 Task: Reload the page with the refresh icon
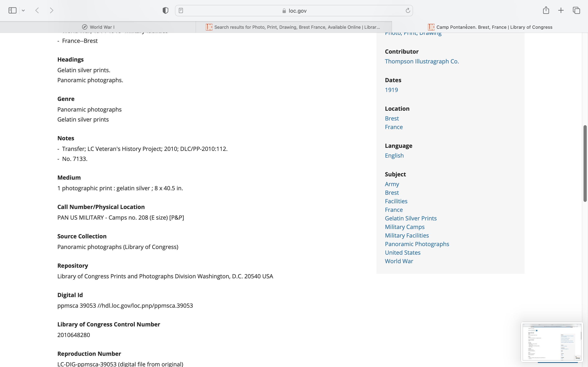[x=408, y=10]
